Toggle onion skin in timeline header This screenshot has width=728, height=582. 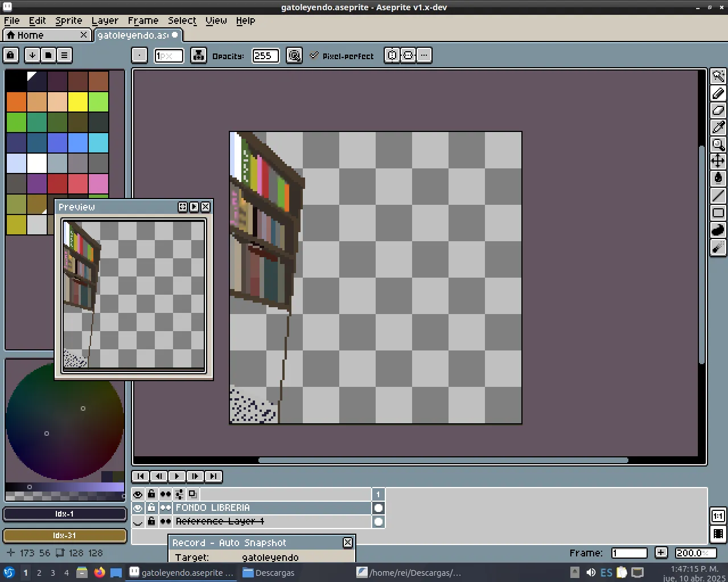[x=192, y=494]
